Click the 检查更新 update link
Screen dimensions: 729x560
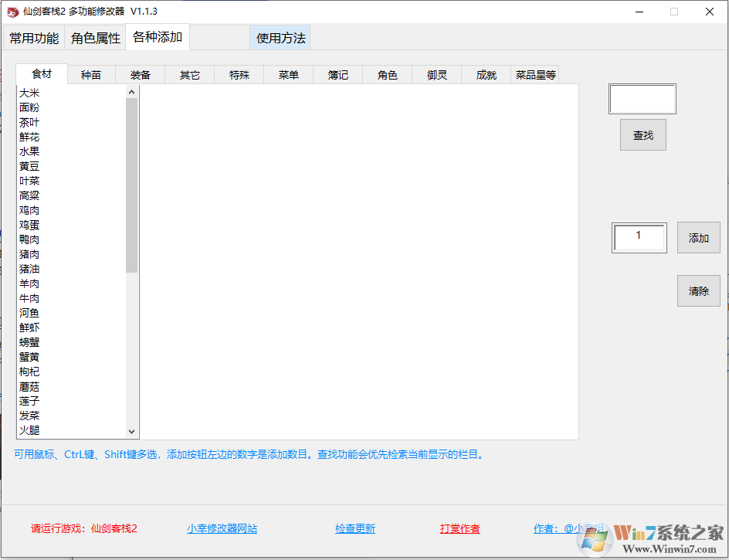355,528
